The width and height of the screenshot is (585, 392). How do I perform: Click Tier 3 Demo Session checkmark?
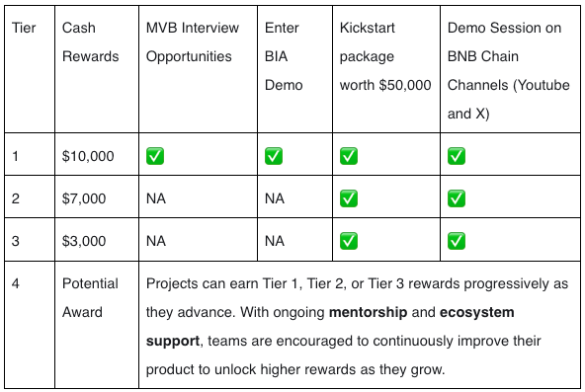[457, 241]
